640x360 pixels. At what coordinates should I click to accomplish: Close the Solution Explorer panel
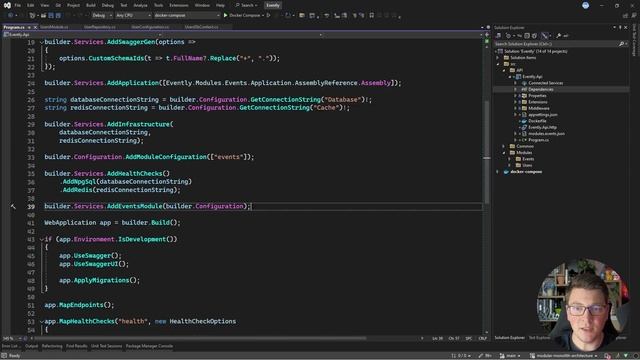(x=626, y=27)
